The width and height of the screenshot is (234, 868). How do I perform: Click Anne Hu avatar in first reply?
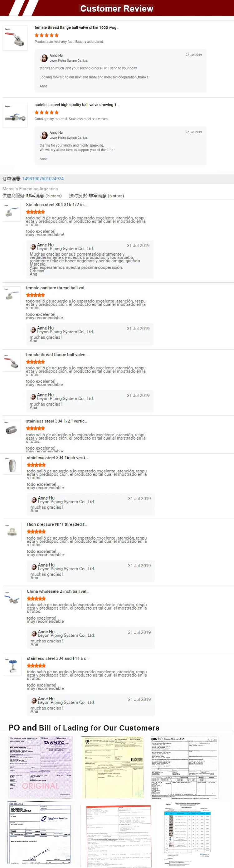point(44,58)
